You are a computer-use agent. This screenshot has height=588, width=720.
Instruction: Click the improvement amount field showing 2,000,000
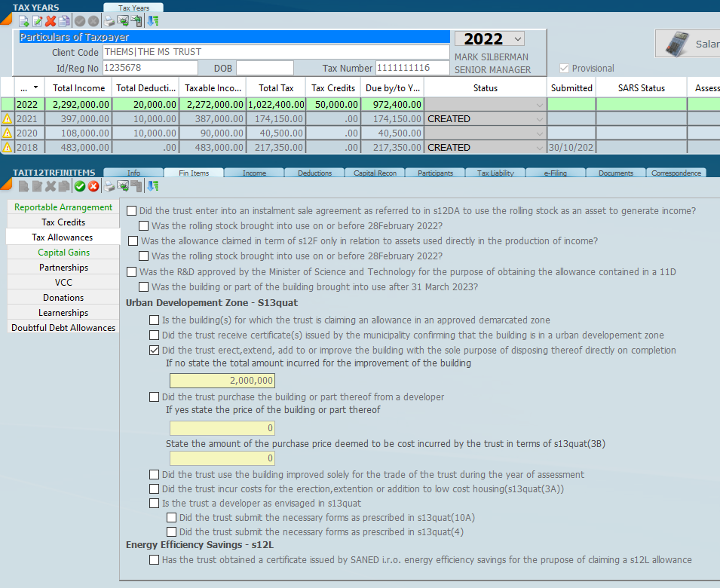pos(222,381)
